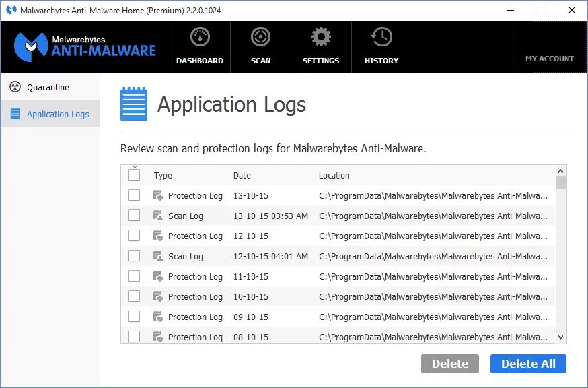This screenshot has height=388, width=588.
Task: Open the Settings gear icon
Action: (x=321, y=37)
